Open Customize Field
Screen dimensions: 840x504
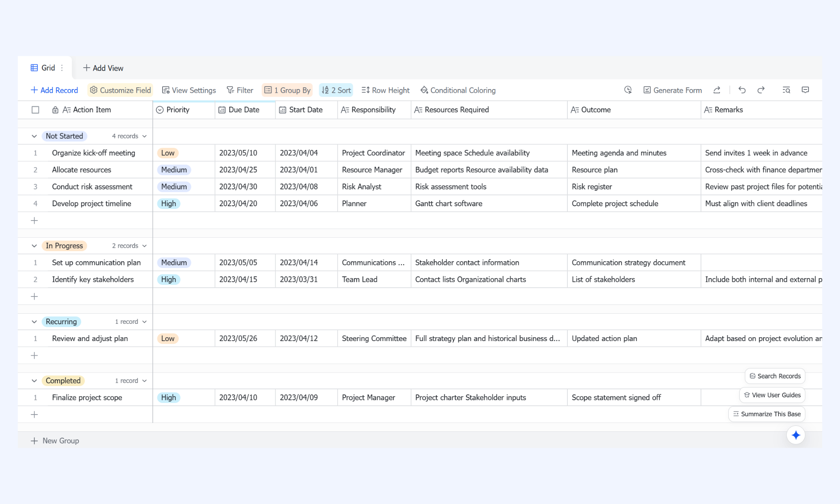pos(120,90)
